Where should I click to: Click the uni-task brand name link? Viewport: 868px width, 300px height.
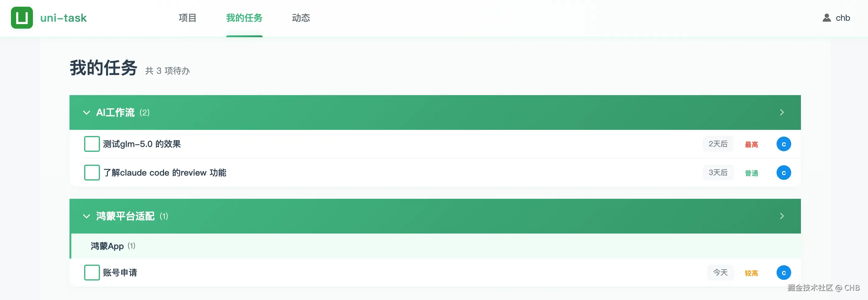[63, 18]
